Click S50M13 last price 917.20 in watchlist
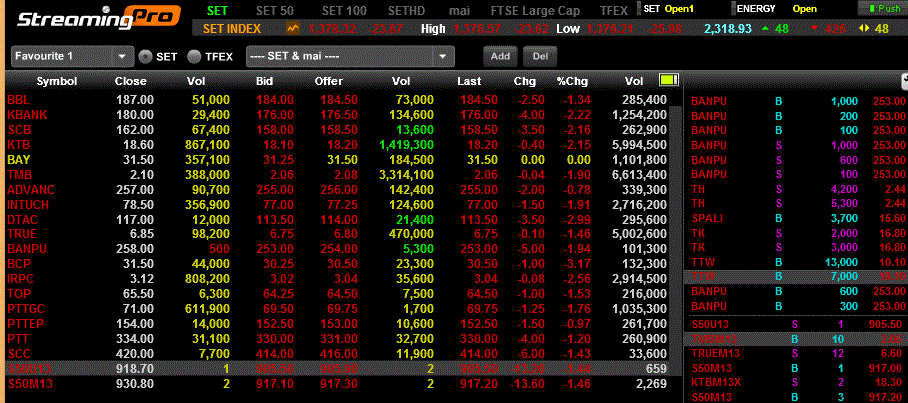This screenshot has height=403, width=908. 479,383
